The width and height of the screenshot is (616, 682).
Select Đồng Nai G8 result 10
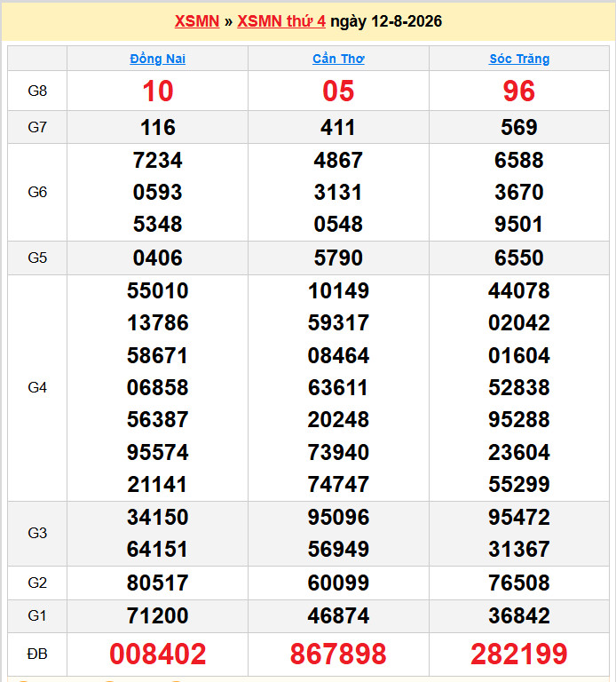point(158,91)
